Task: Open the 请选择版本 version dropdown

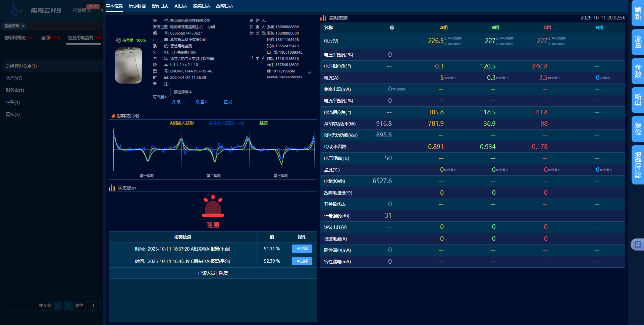Action: coord(202,92)
